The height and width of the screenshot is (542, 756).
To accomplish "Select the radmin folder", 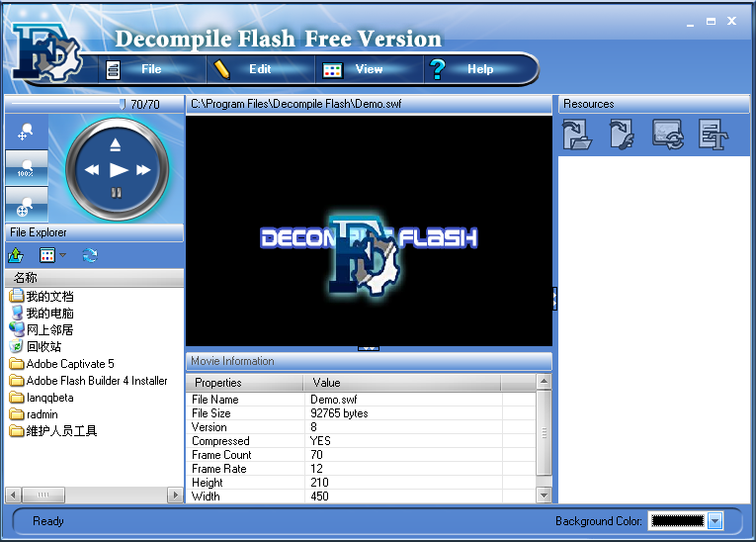I will 34,414.
